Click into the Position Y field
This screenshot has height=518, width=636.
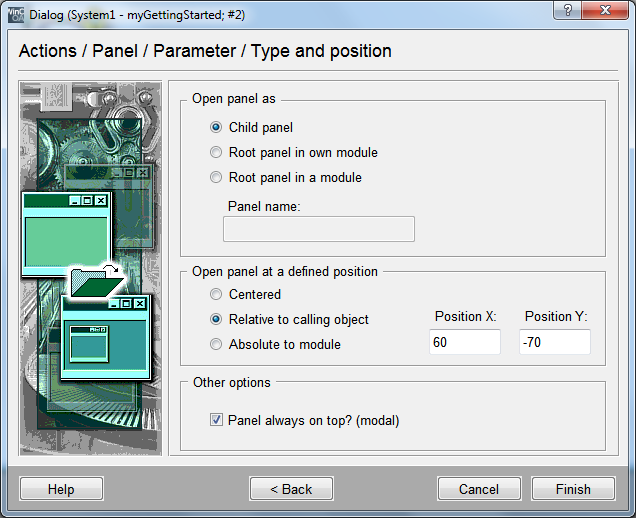tap(555, 342)
